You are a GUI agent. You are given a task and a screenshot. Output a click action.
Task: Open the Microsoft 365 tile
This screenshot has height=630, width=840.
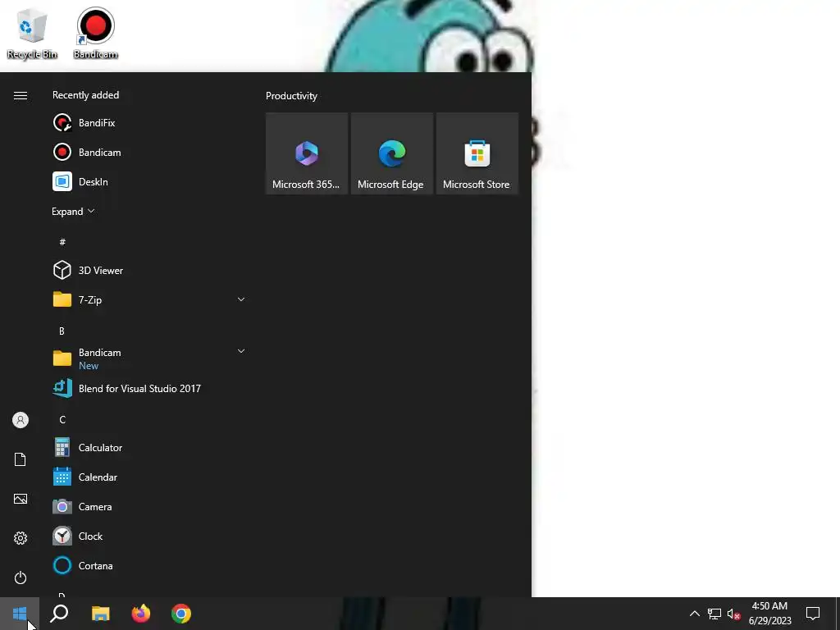point(307,153)
